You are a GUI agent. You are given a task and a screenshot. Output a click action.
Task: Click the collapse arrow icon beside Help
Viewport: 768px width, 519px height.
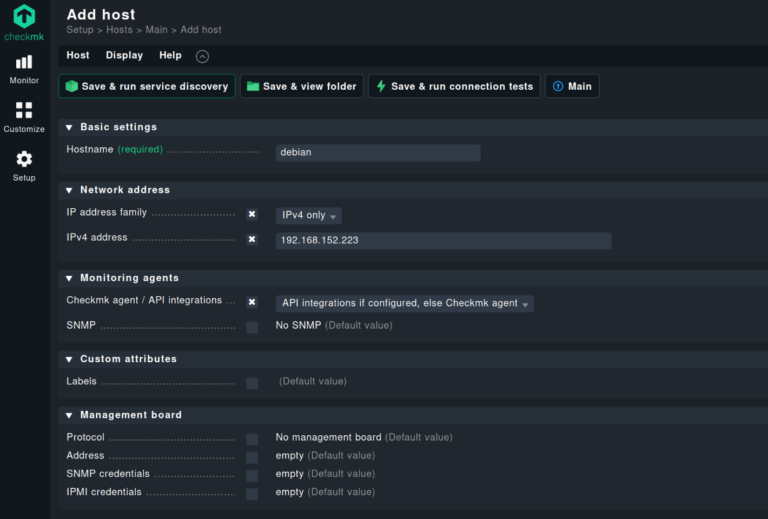(x=202, y=56)
